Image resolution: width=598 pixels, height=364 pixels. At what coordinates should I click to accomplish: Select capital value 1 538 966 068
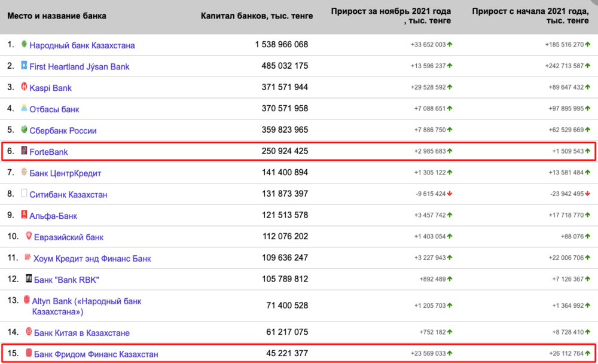pyautogui.click(x=282, y=45)
